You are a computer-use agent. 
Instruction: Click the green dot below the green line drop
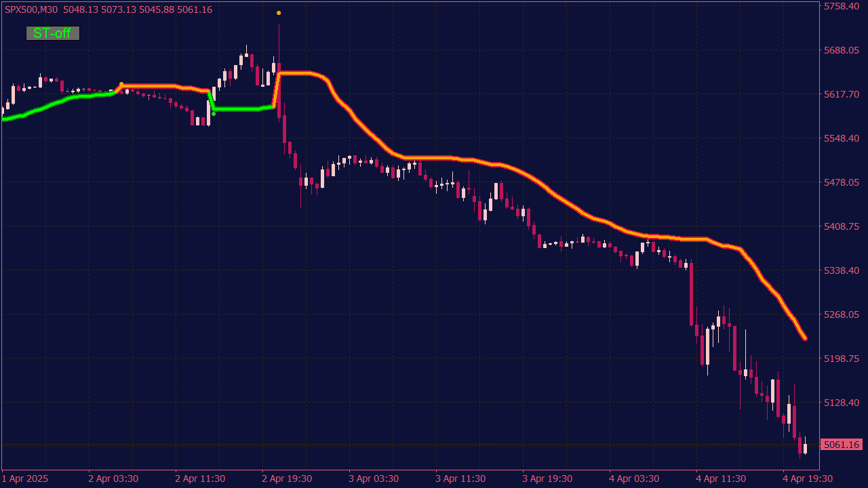click(x=214, y=114)
